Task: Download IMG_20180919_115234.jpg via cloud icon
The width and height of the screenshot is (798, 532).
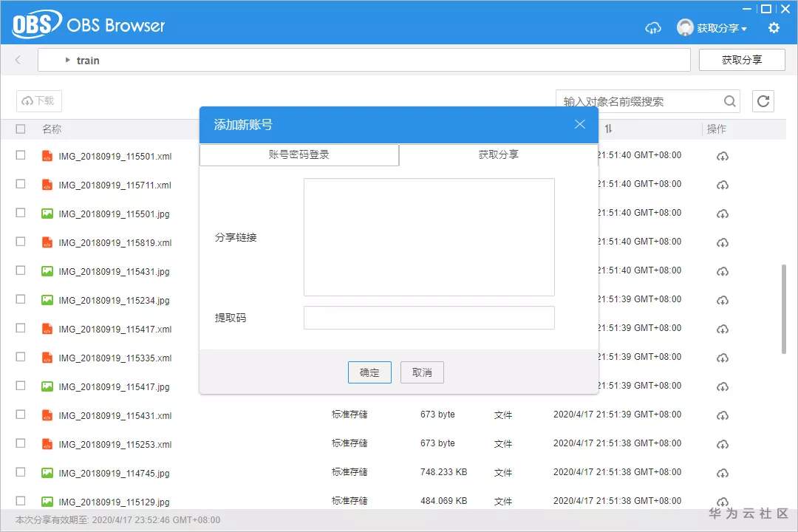Action: pos(723,301)
